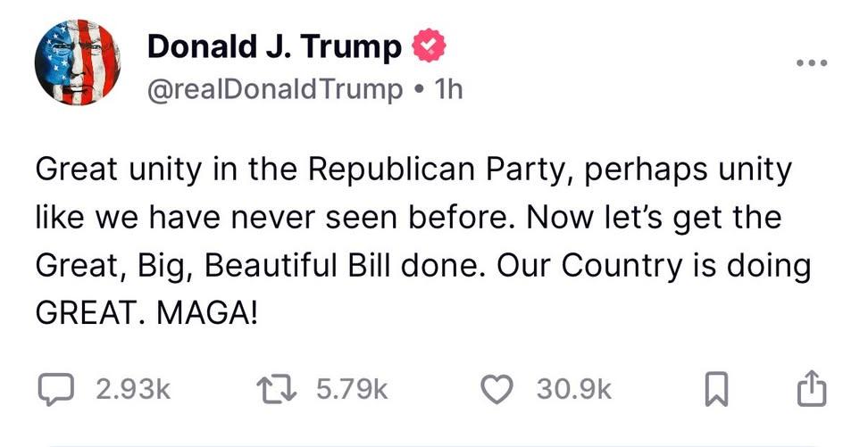868x447 pixels.
Task: Click the "Donald J. Trump" display name
Action: pos(274,46)
